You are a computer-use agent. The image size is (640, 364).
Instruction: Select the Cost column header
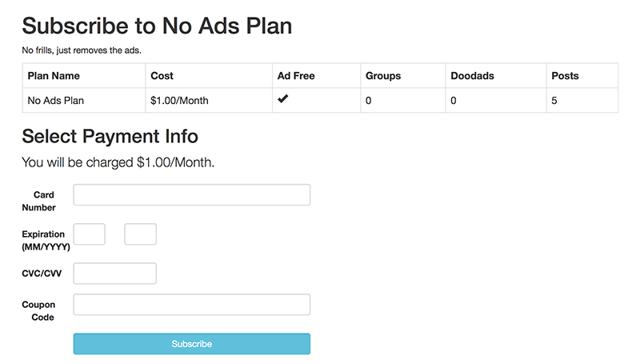162,76
